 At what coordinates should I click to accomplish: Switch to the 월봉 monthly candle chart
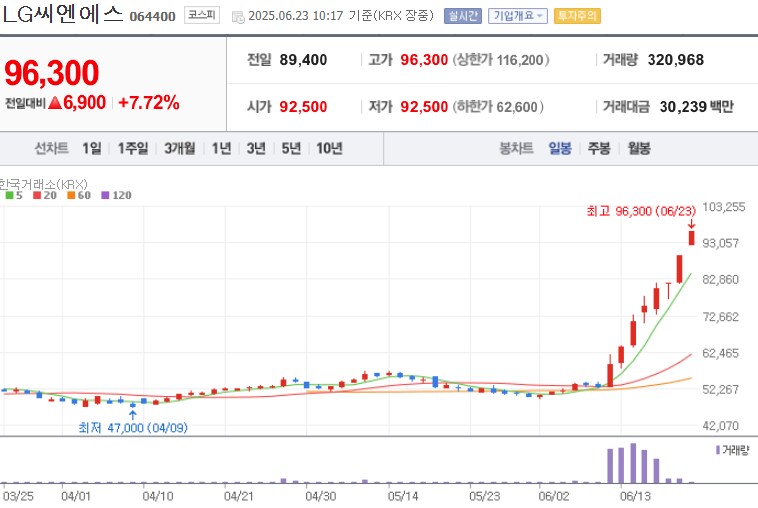click(x=639, y=148)
